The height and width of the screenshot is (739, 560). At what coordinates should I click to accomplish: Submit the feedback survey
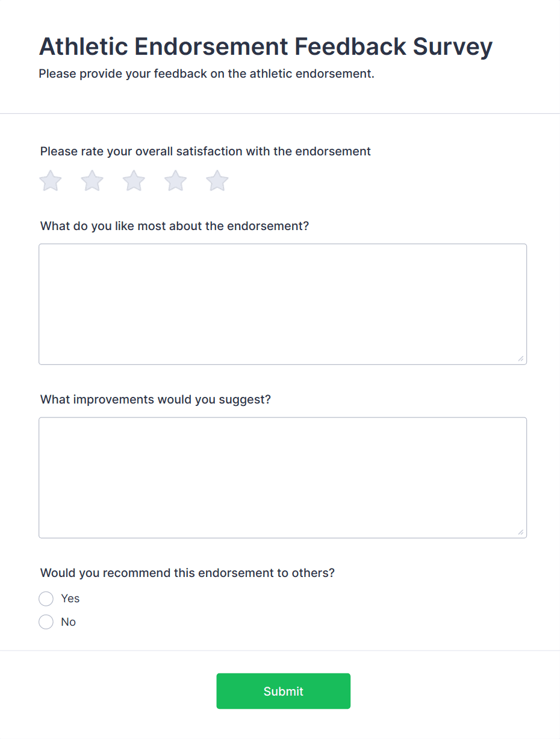click(x=283, y=691)
